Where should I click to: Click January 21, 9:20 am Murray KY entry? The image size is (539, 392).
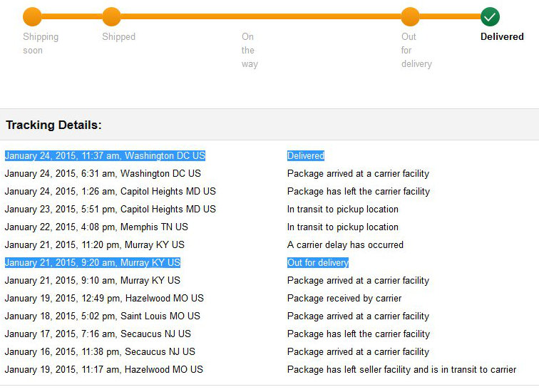click(93, 263)
